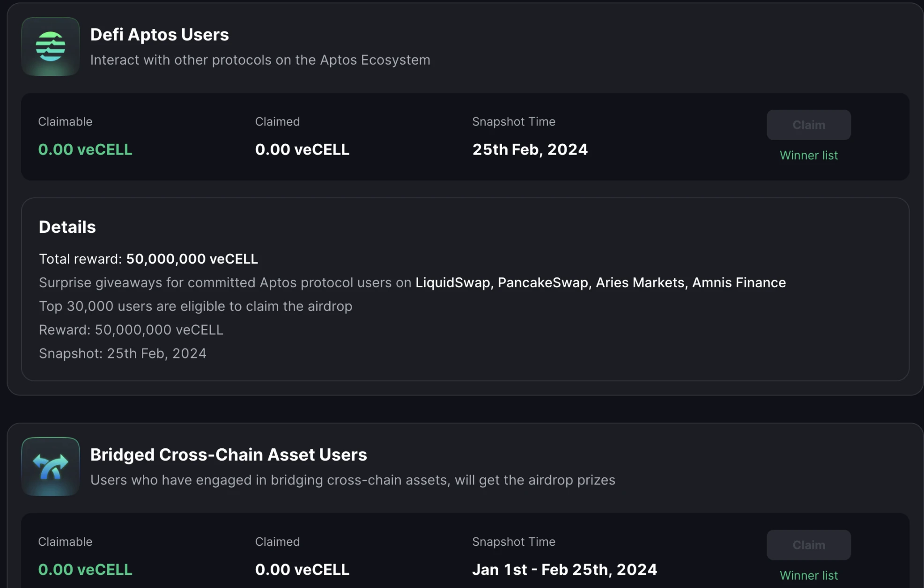Click the Details section heading
This screenshot has width=924, height=588.
coord(67,227)
